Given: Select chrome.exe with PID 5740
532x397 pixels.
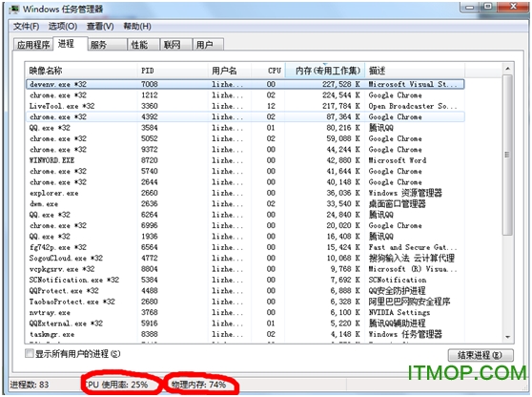Looking at the screenshot, I should (x=245, y=171).
